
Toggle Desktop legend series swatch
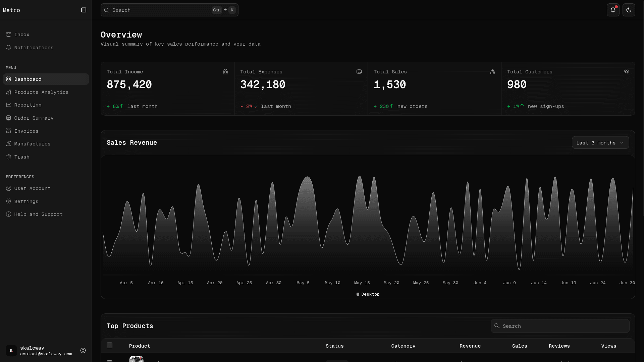click(358, 294)
